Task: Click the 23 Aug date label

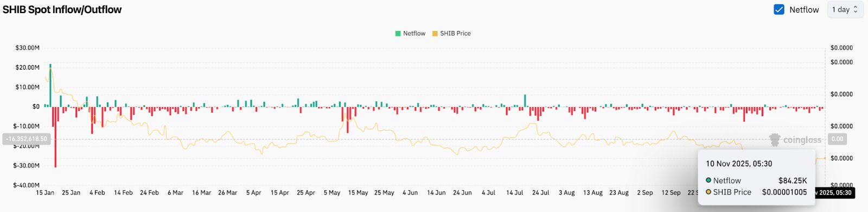Action: tap(619, 192)
